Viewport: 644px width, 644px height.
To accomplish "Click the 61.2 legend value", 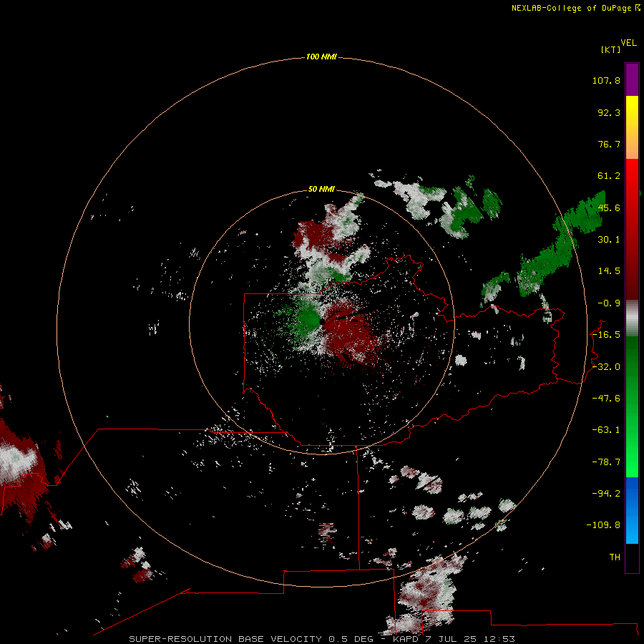I will [609, 176].
